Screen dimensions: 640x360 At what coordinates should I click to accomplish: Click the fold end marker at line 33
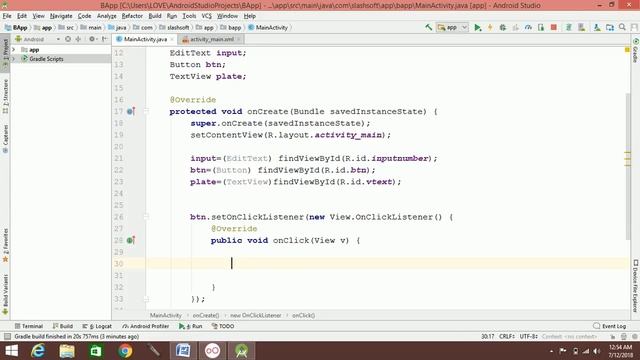pos(146,299)
